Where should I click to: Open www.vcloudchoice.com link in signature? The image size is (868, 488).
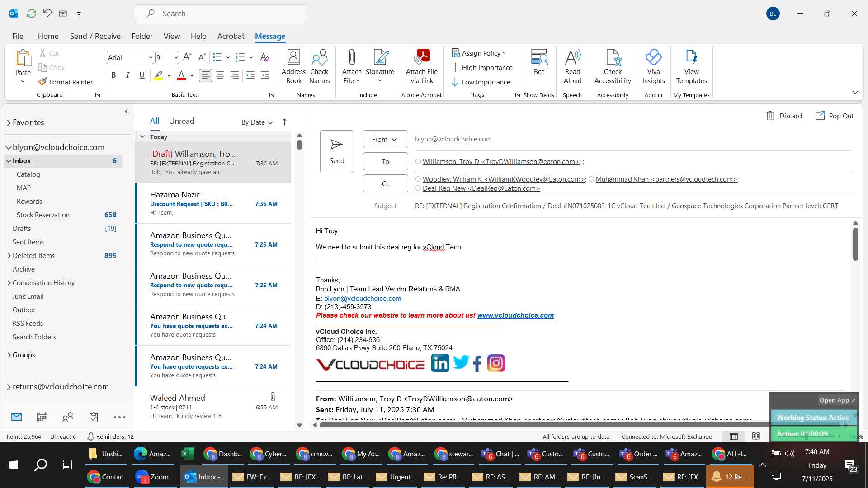click(x=515, y=315)
